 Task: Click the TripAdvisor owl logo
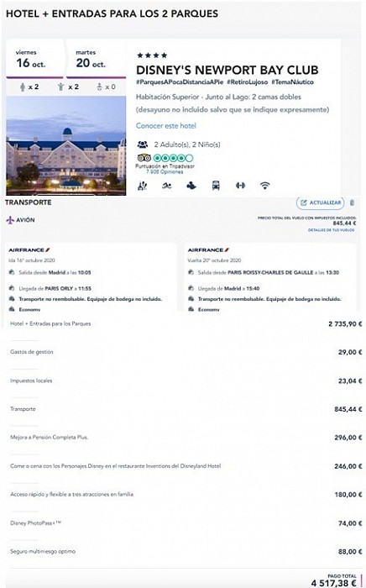144,158
